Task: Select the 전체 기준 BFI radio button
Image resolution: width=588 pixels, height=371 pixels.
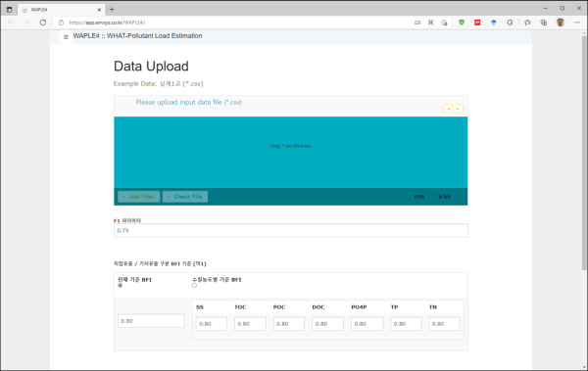Action: 120,286
